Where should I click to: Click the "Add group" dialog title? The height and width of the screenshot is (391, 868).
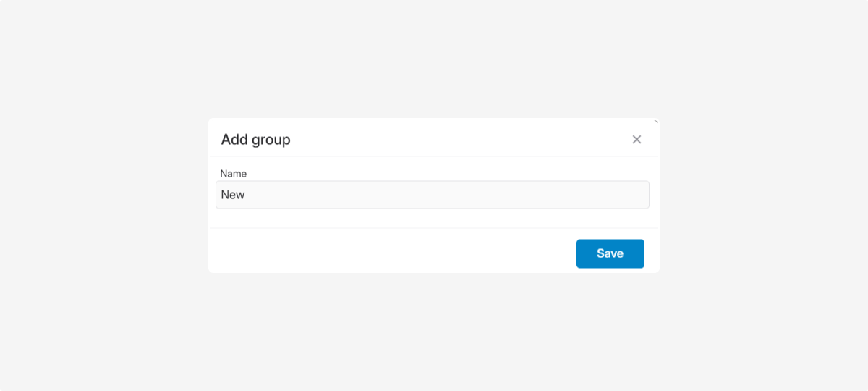coord(255,140)
